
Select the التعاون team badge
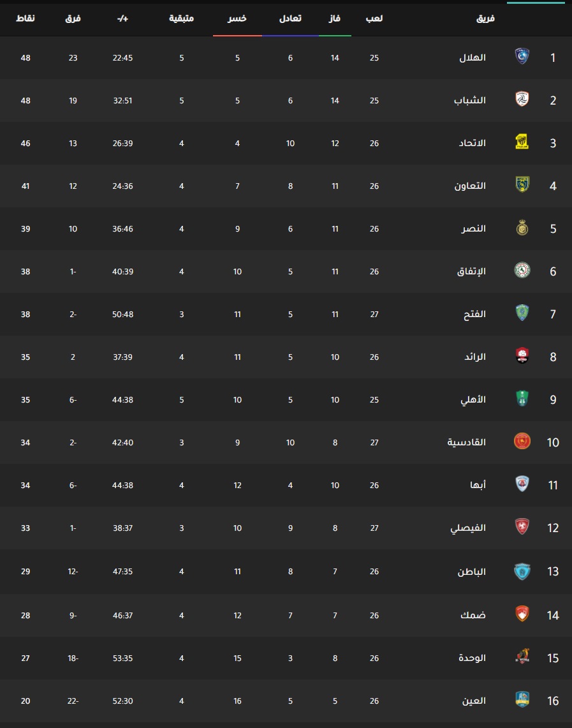[x=522, y=185]
